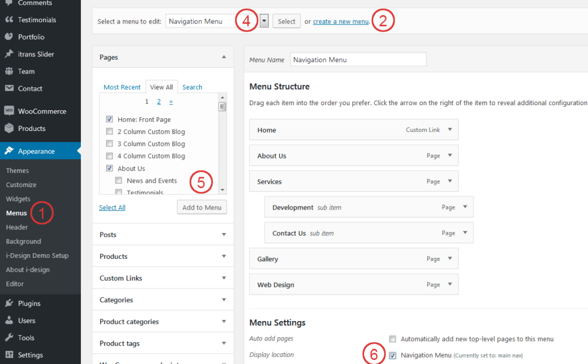Enable automatically add new top-level pages

393,339
